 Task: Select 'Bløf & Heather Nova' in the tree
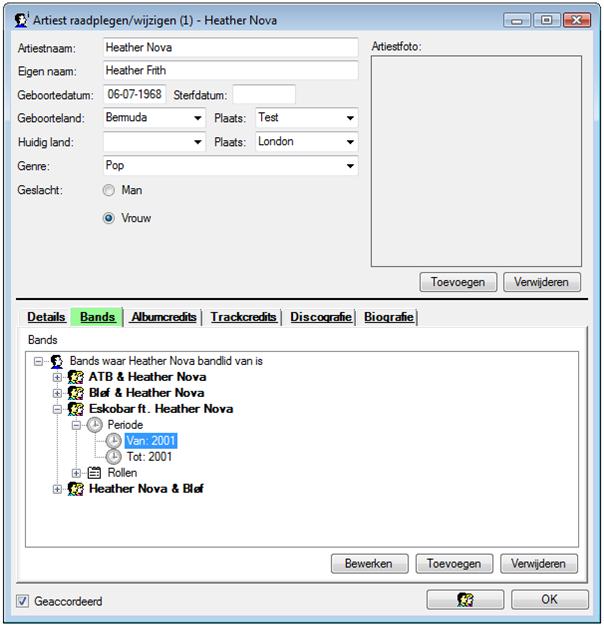coord(147,393)
